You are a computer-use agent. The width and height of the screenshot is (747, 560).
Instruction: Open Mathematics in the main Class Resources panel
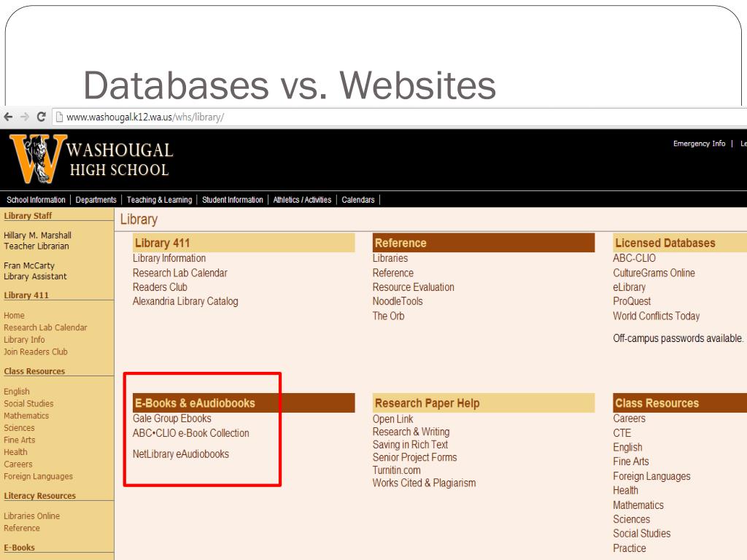coord(638,505)
